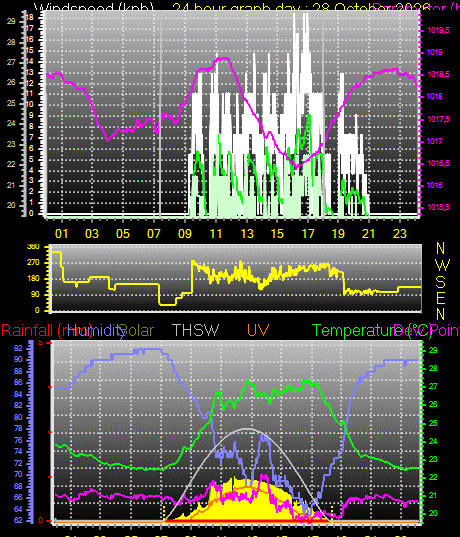
Task: Select hour 09 below the wind graph
Action: click(x=185, y=234)
